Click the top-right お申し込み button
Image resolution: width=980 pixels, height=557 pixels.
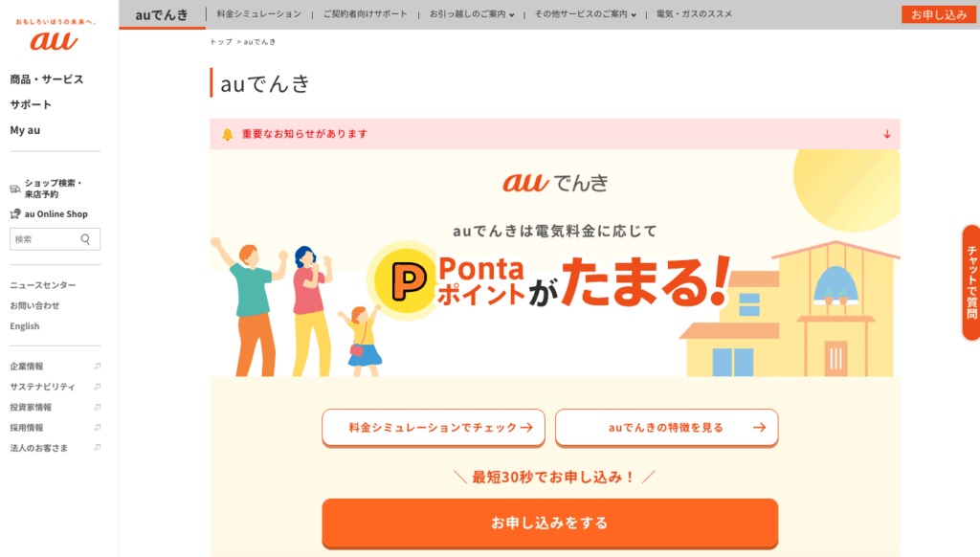click(939, 14)
